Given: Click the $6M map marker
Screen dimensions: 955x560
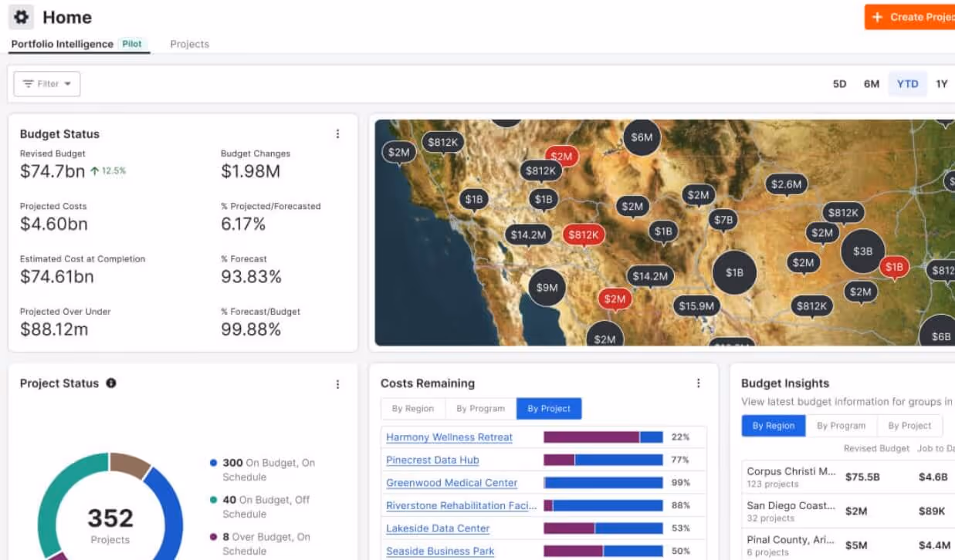Looking at the screenshot, I should tap(642, 137).
